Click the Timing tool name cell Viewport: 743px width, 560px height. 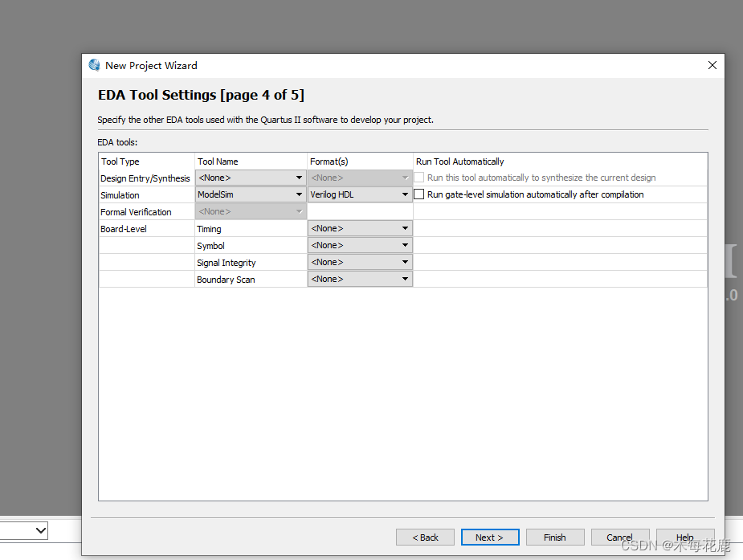coord(251,229)
